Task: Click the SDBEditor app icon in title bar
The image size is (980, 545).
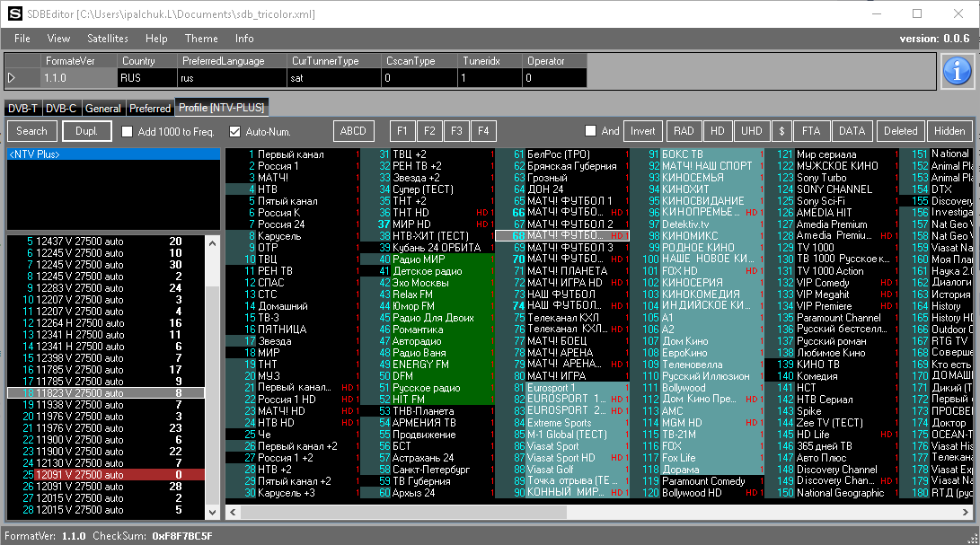Action: pyautogui.click(x=14, y=14)
